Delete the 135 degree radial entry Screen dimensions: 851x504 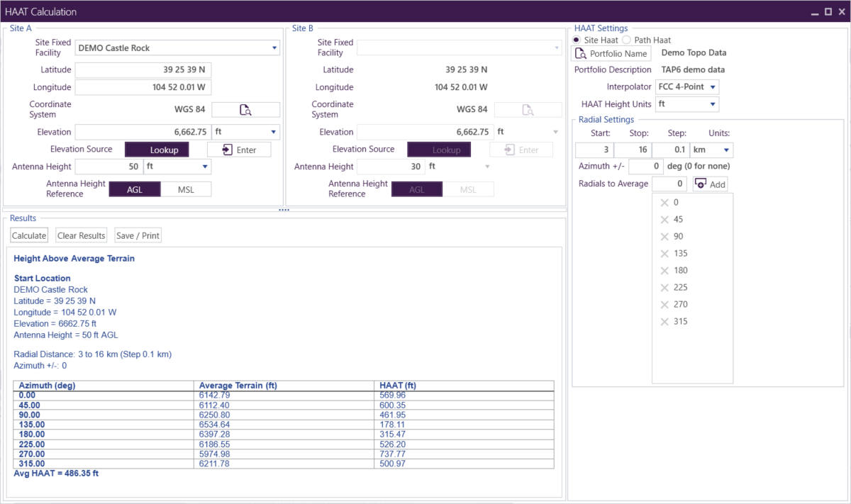[x=664, y=254]
